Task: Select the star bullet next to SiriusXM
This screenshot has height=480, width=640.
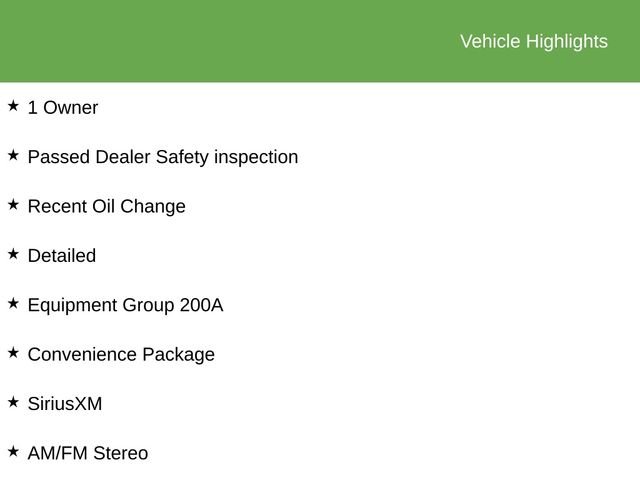Action: (13, 402)
